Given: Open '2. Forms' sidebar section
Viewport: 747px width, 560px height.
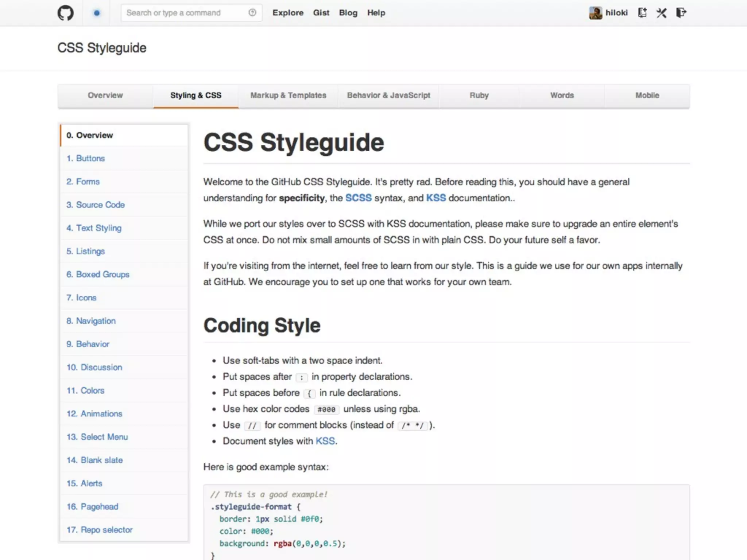Looking at the screenshot, I should tap(124, 182).
